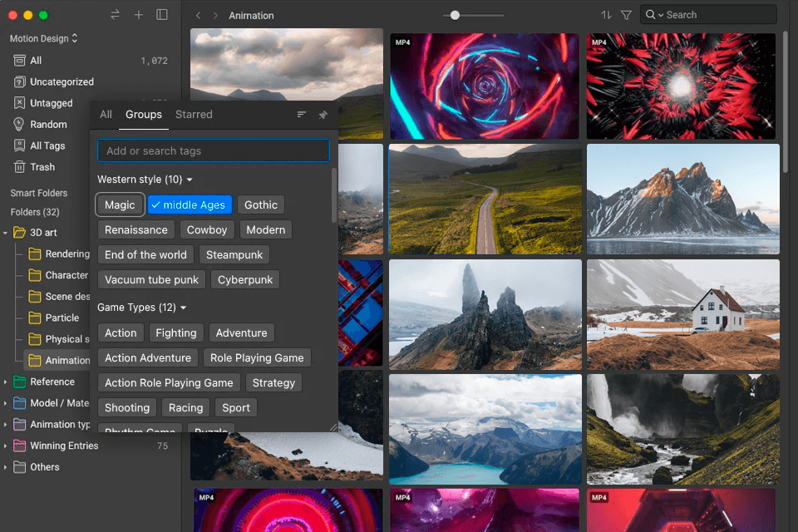Toggle the Cyberpunk tag
This screenshot has width=798, height=532.
pyautogui.click(x=245, y=279)
